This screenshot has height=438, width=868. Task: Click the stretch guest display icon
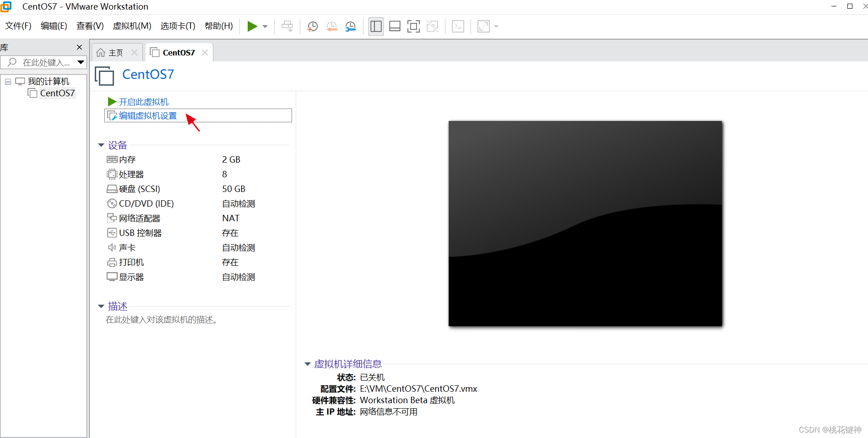(483, 26)
